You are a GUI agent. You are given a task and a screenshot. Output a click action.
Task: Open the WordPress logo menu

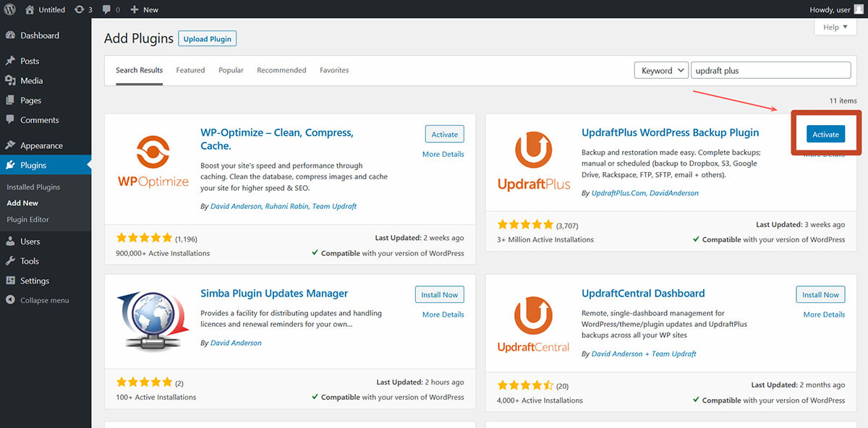tap(10, 9)
